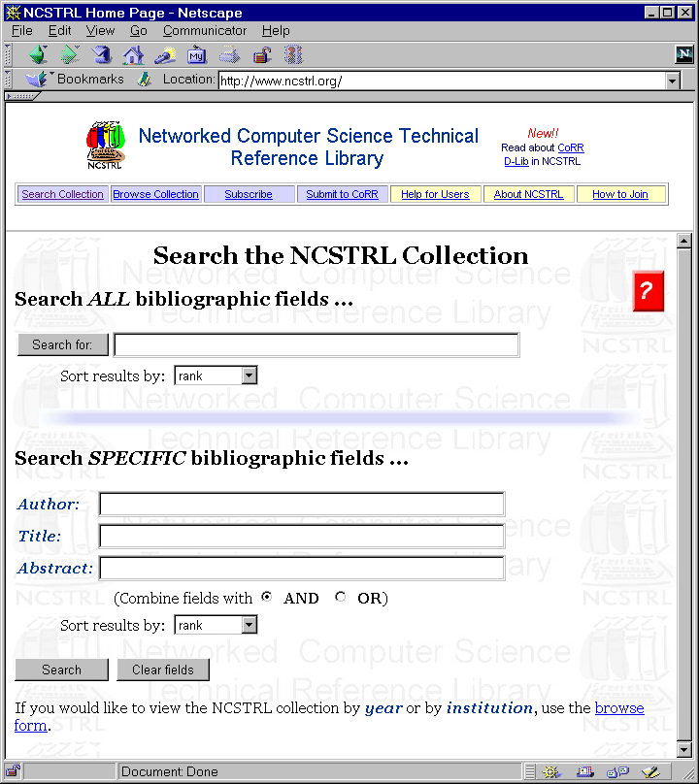Image resolution: width=699 pixels, height=784 pixels.
Task: Open the View menu
Action: click(100, 30)
